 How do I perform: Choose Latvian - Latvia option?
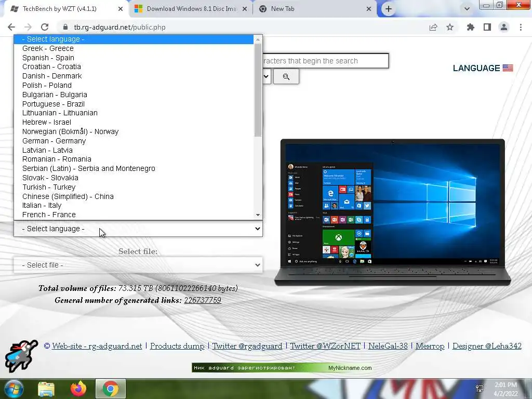[134, 150]
